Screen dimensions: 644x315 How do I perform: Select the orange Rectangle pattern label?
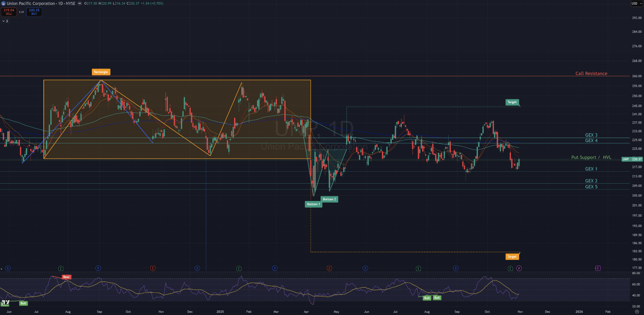coord(101,72)
